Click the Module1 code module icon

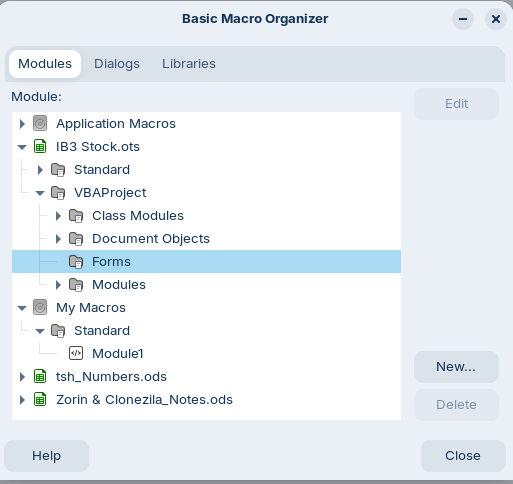click(x=76, y=353)
